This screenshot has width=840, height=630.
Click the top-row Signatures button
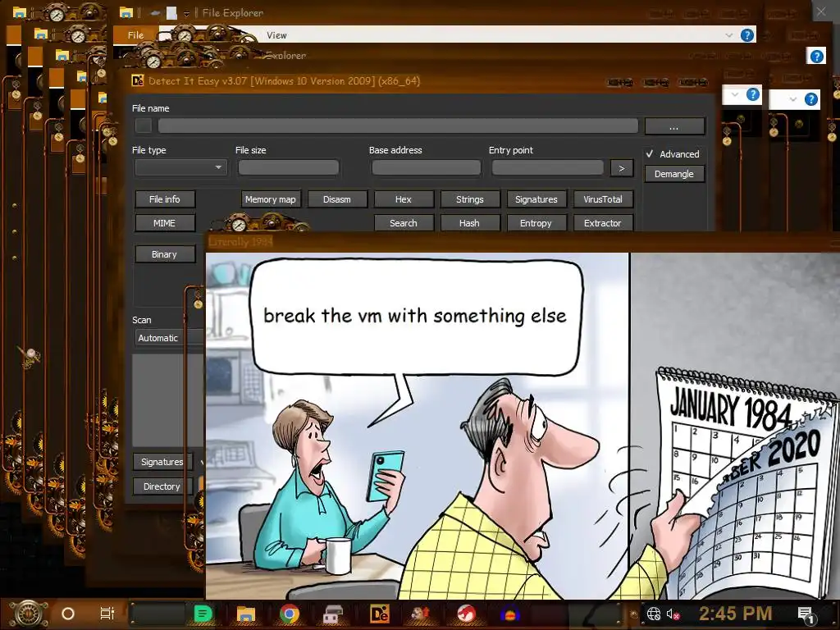(536, 199)
